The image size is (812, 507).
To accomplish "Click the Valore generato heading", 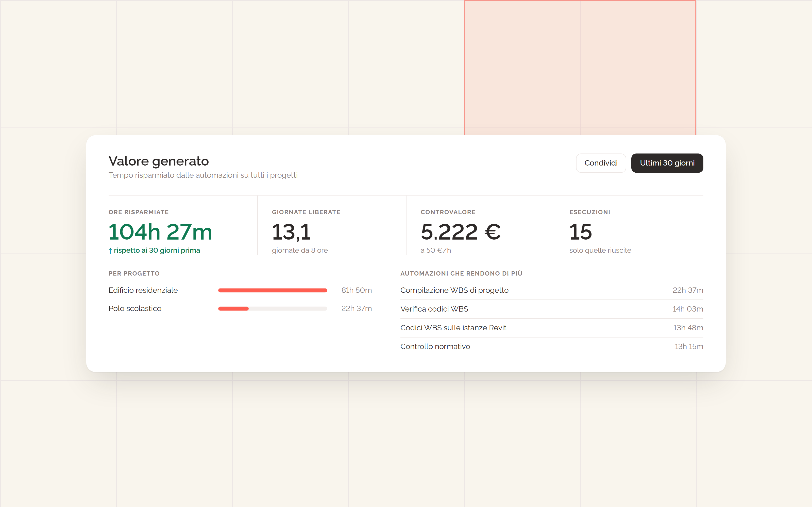I will [x=159, y=161].
